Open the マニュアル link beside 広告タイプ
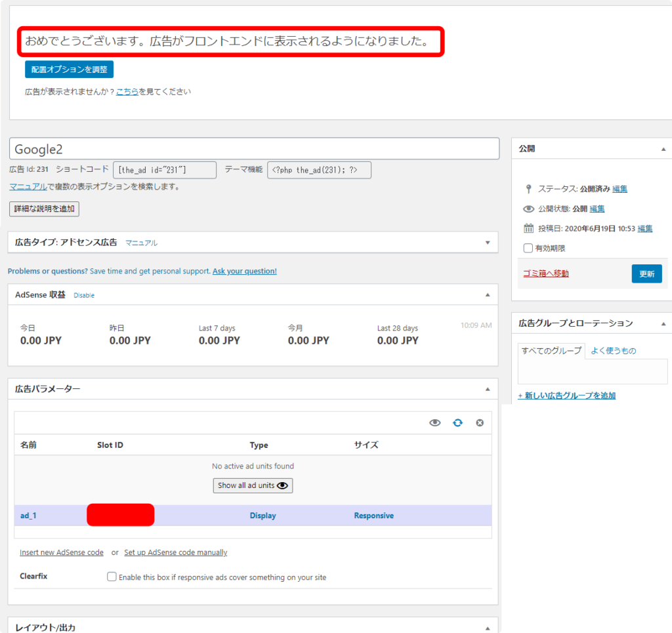The height and width of the screenshot is (633, 672). 142,243
